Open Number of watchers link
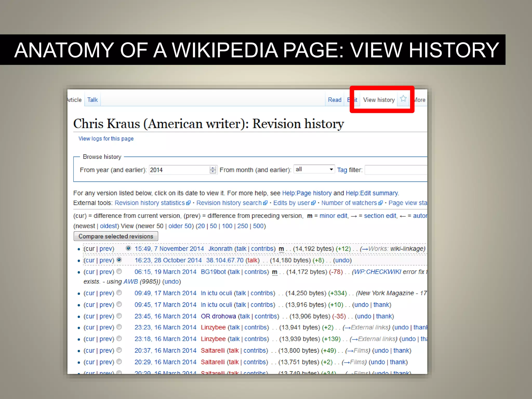532x399 pixels. 349,203
